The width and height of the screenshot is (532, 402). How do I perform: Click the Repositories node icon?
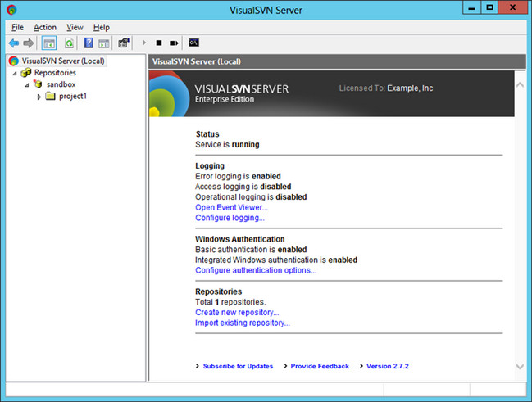pos(25,73)
